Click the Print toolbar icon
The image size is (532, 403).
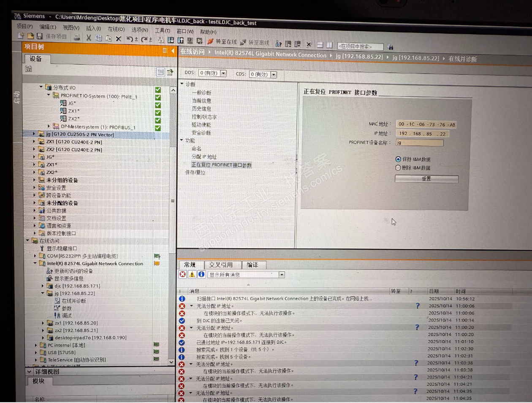click(x=77, y=37)
